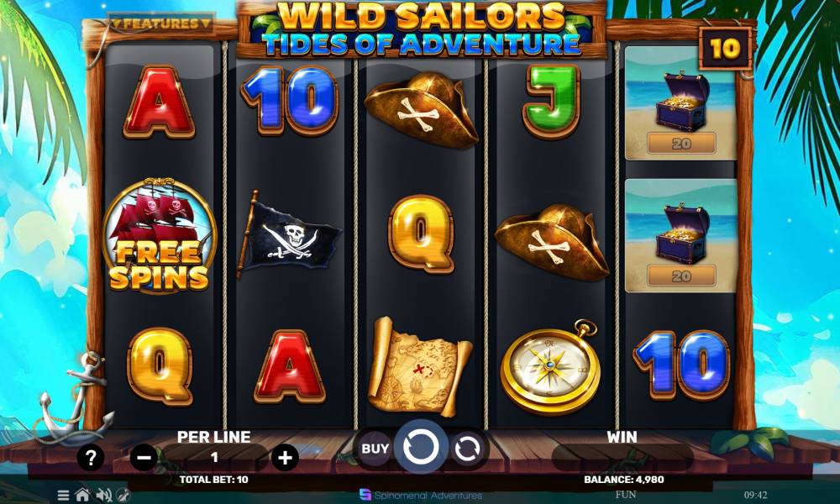The width and height of the screenshot is (840, 504).
Task: Click the black pirate flag symbol
Action: pyautogui.click(x=288, y=234)
